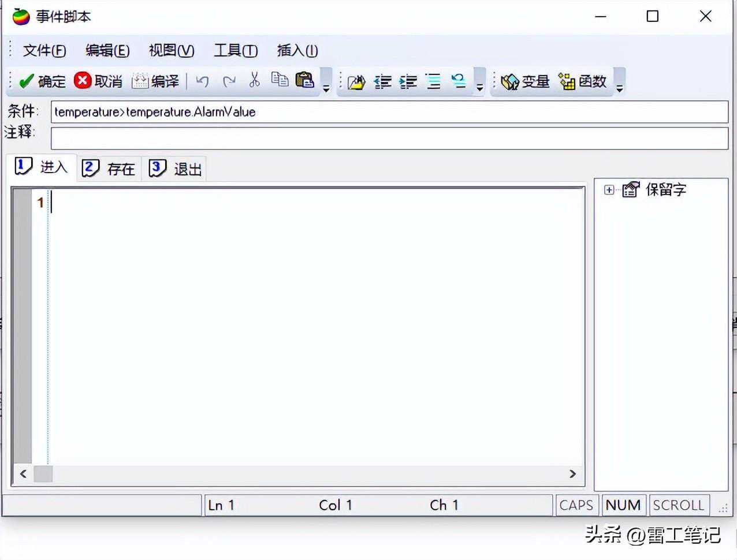Open the 变量 variable picker
Screen dimensions: 737x560
pos(525,82)
